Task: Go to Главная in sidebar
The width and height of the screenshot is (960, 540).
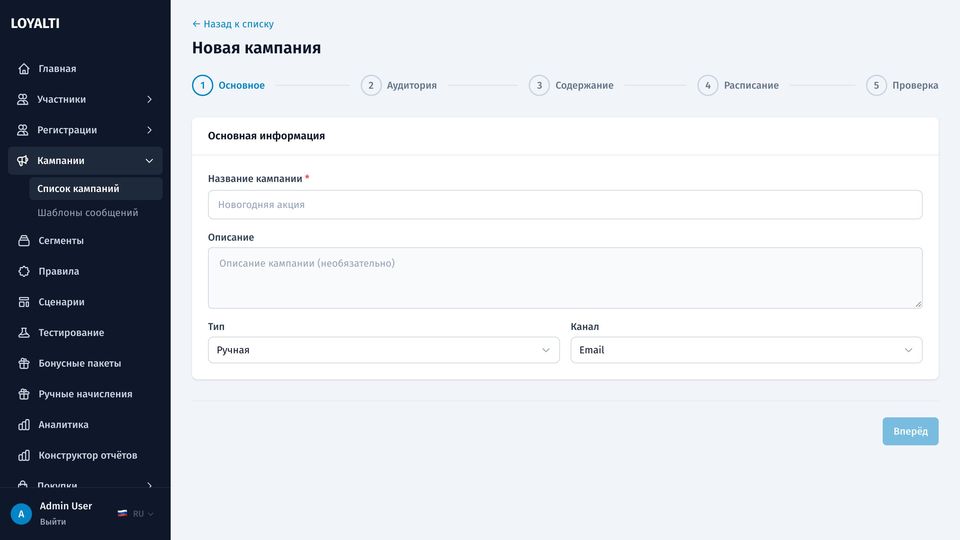Action: tap(58, 69)
